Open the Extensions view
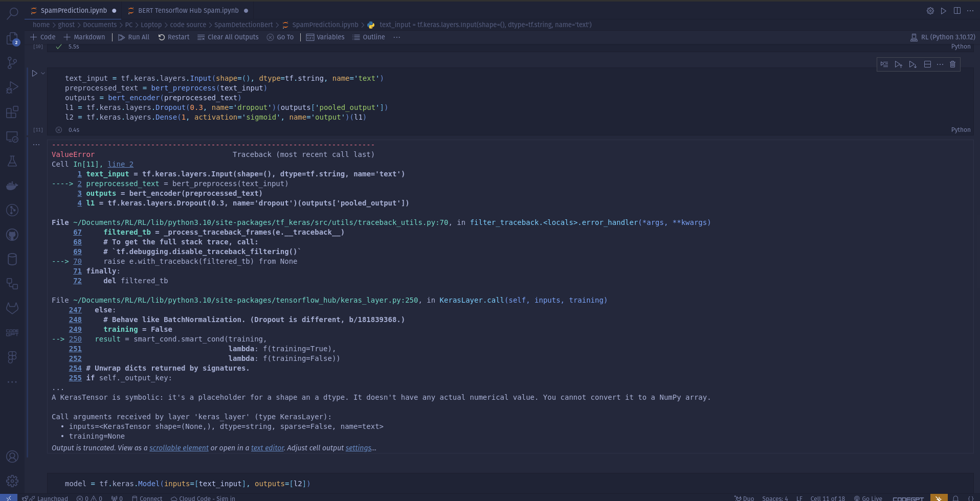This screenshot has width=980, height=501. (x=12, y=112)
